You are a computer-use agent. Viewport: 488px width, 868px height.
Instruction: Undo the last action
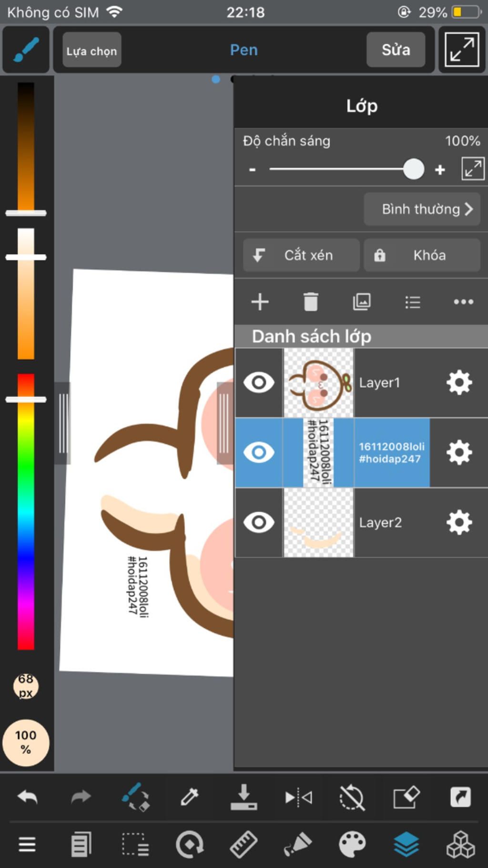[27, 797]
